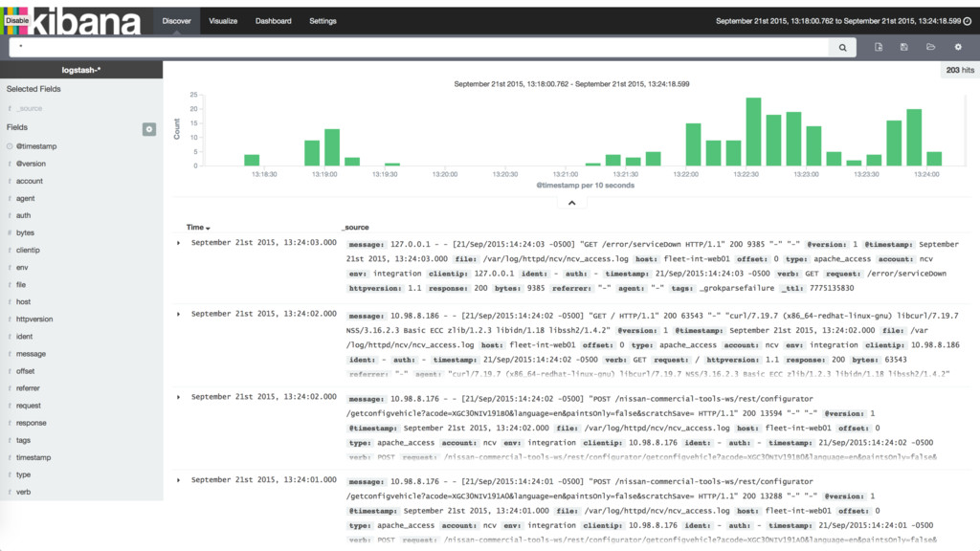Open the New Search document icon

879,47
